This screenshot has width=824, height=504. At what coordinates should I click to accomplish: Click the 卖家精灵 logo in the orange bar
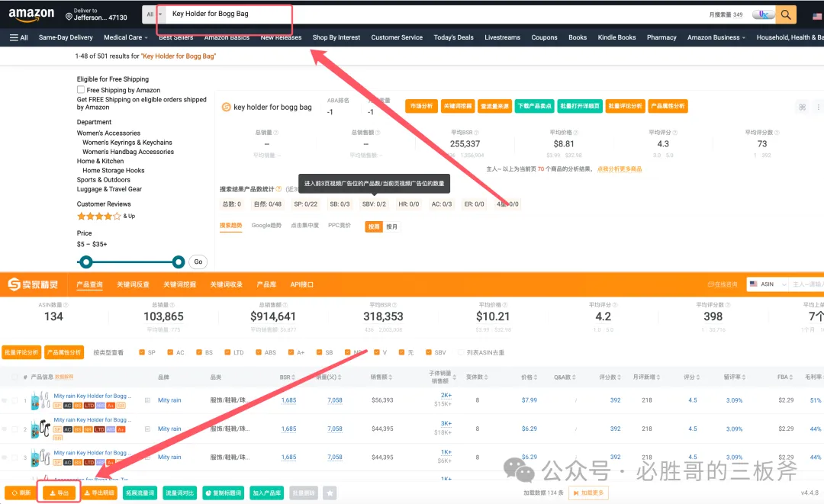tap(33, 284)
